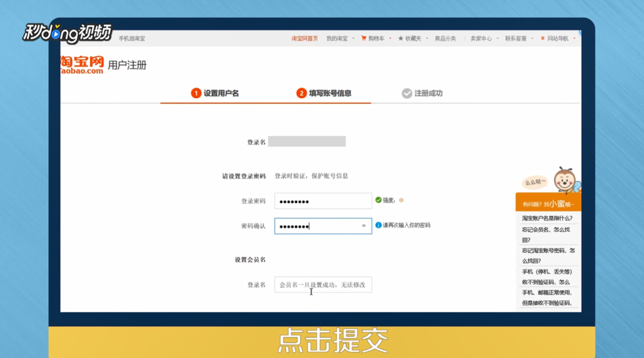644x358 pixels.
Task: Click the 用户注册 page title text
Action: 127,65
